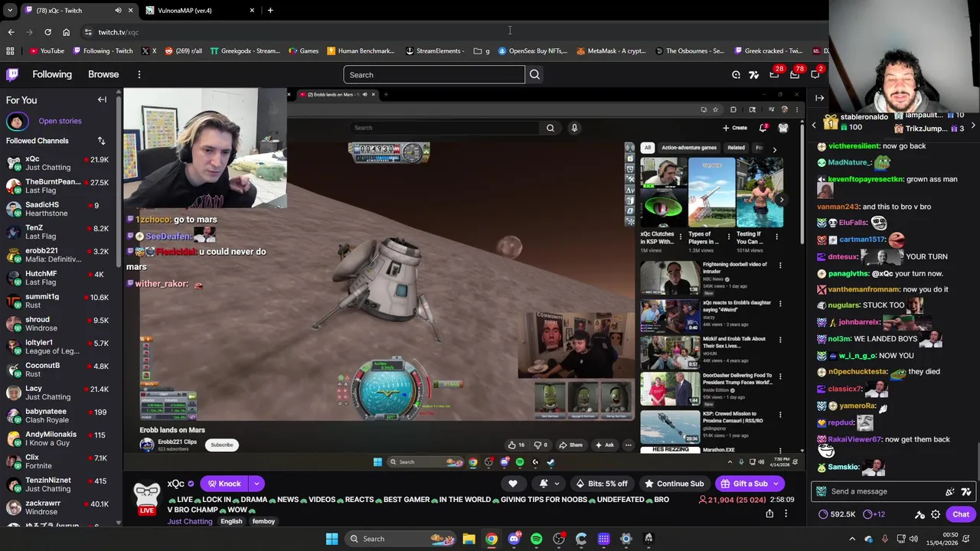Click browser home icon

66,32
